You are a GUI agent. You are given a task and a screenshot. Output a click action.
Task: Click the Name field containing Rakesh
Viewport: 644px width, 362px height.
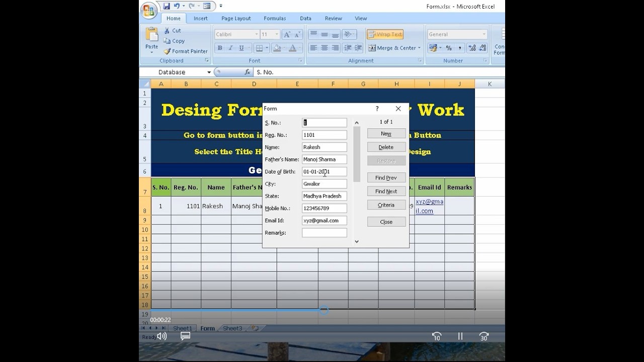click(x=325, y=147)
